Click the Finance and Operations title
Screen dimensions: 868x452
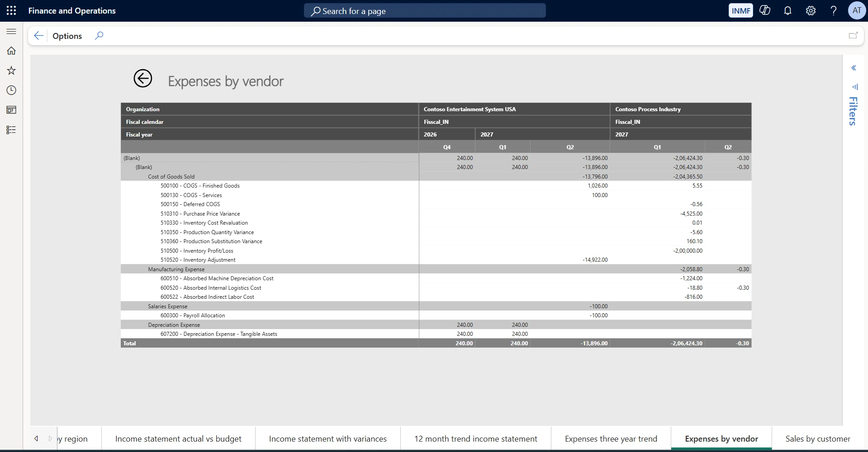point(72,11)
